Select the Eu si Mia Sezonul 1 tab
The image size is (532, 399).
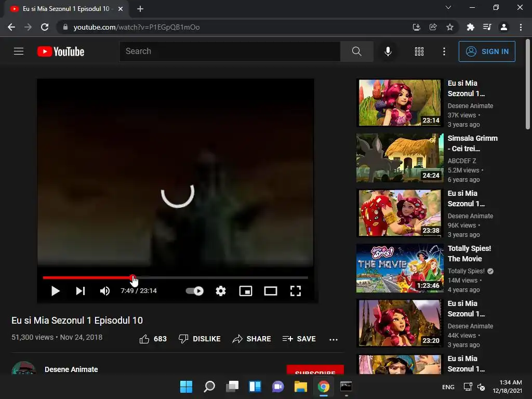pyautogui.click(x=66, y=9)
